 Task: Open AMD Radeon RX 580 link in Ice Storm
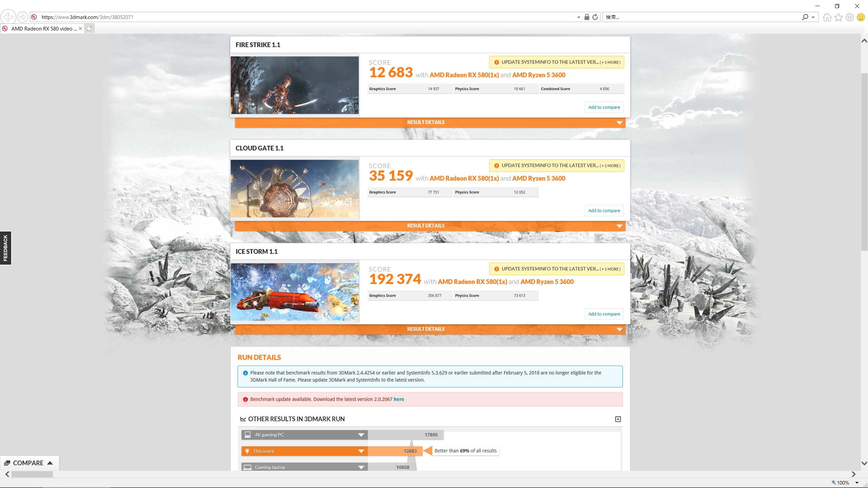coord(472,282)
